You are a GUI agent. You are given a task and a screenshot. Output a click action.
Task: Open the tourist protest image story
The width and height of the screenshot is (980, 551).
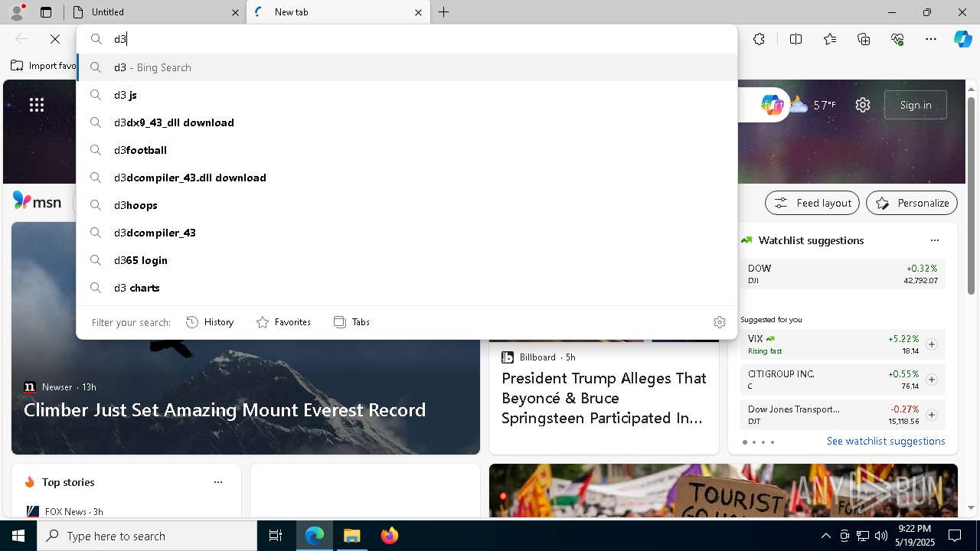click(724, 490)
